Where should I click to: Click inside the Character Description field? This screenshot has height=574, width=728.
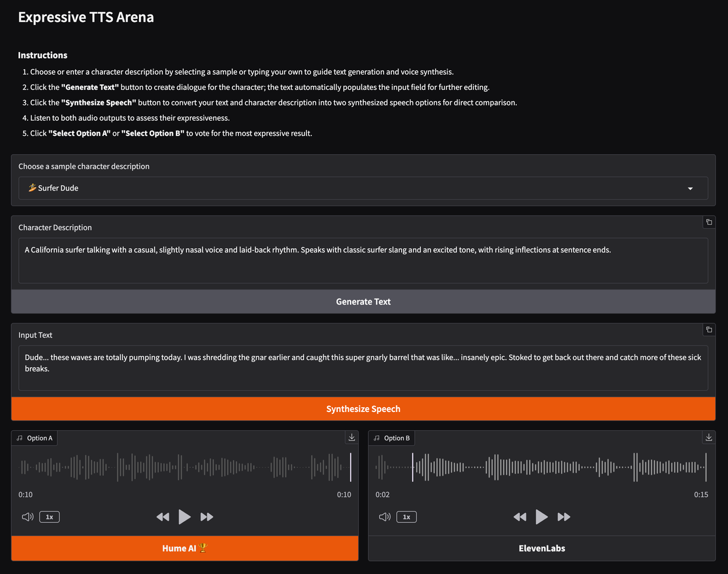click(x=363, y=260)
